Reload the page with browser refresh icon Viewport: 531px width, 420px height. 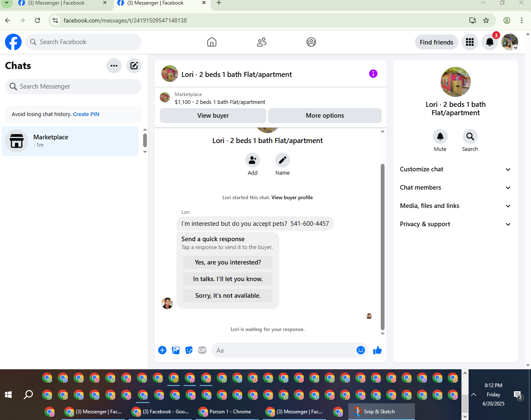[x=37, y=20]
